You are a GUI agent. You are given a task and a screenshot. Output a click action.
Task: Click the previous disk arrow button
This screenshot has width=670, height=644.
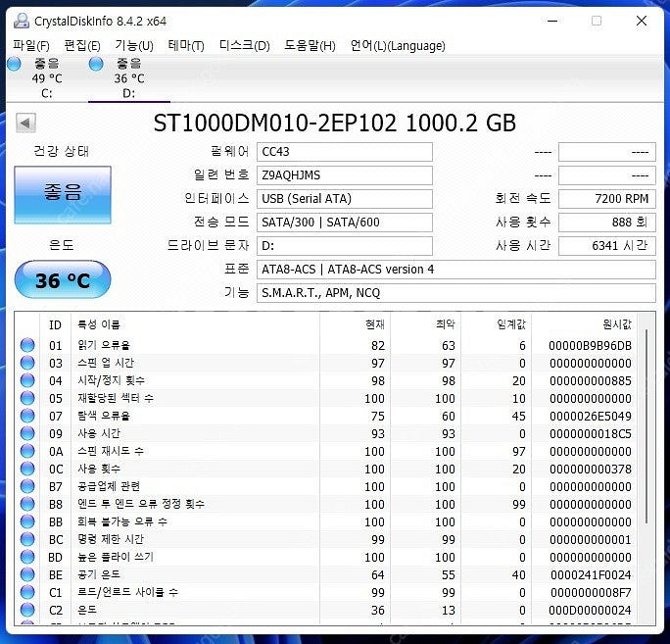coord(25,124)
